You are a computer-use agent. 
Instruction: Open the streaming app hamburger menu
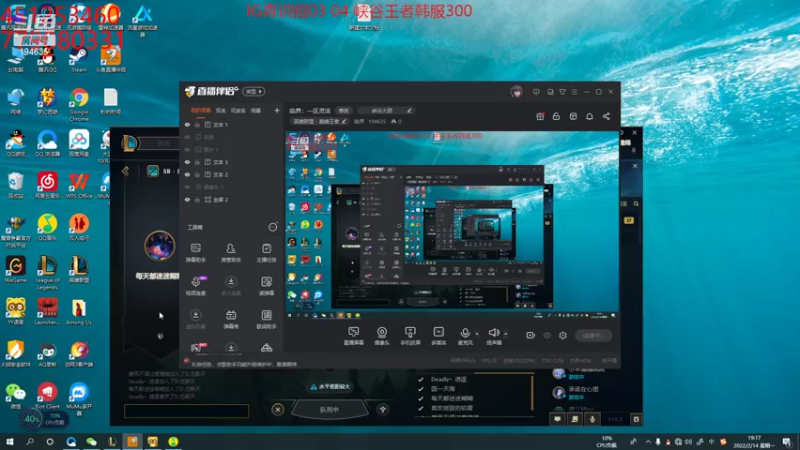pyautogui.click(x=574, y=92)
